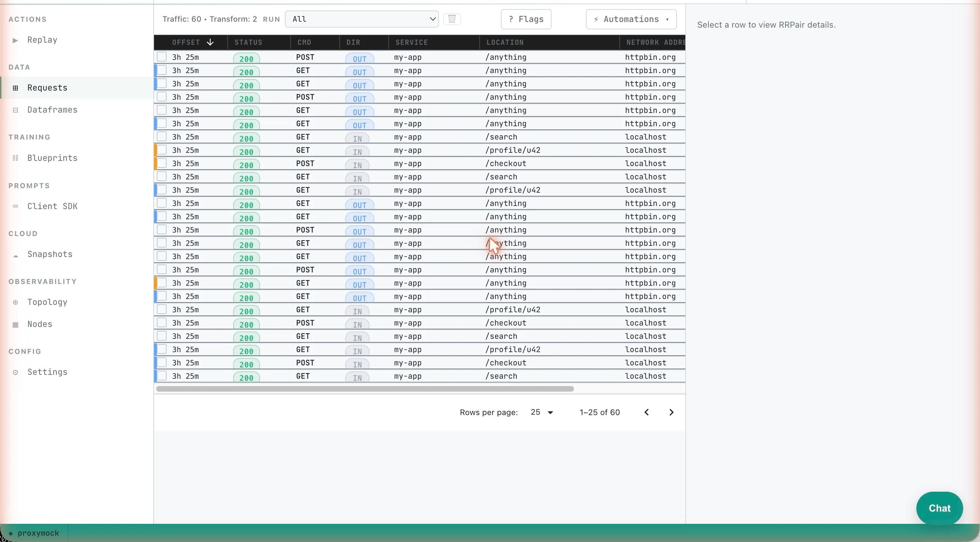Click the OFFSET sort arrow
The width and height of the screenshot is (980, 542).
tap(210, 42)
